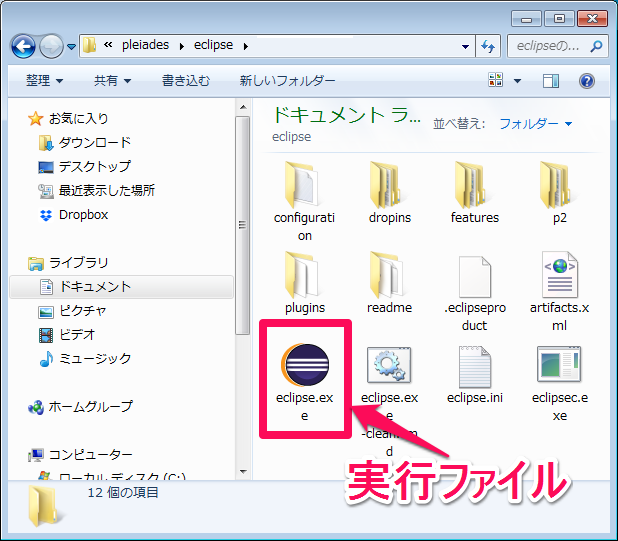Maximize the Explorer window

(559, 19)
